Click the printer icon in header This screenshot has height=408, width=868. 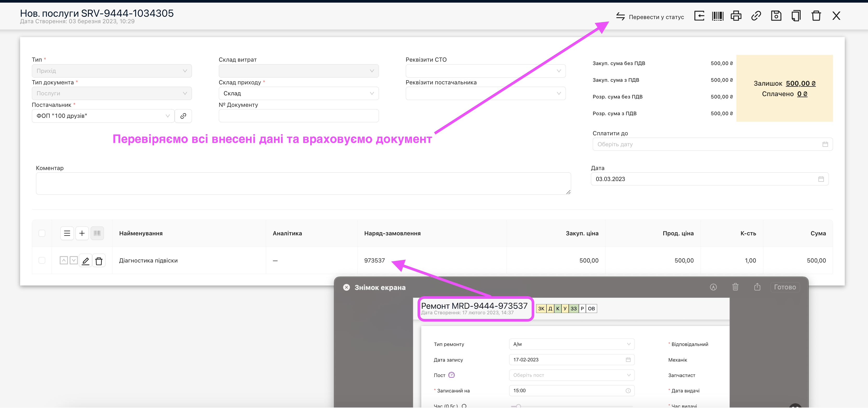pos(736,16)
